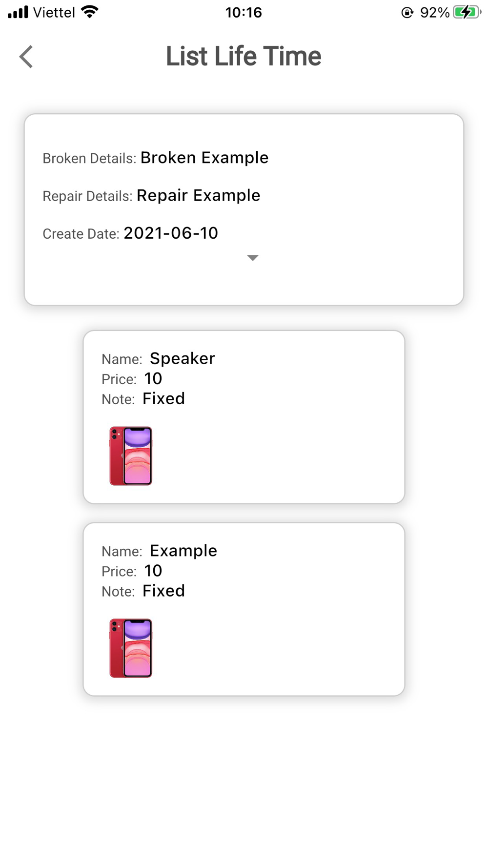Image resolution: width=488 pixels, height=868 pixels.
Task: Open the Speaker part card
Action: pyautogui.click(x=244, y=417)
